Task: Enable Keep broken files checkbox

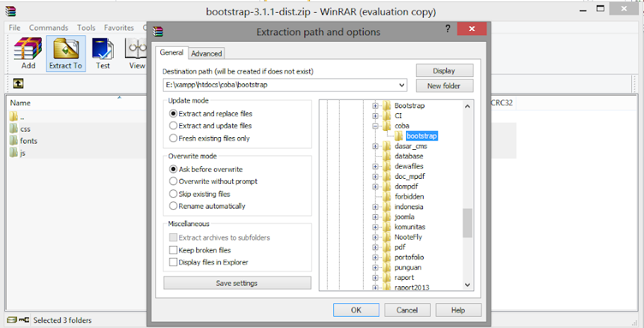Action: (x=173, y=250)
